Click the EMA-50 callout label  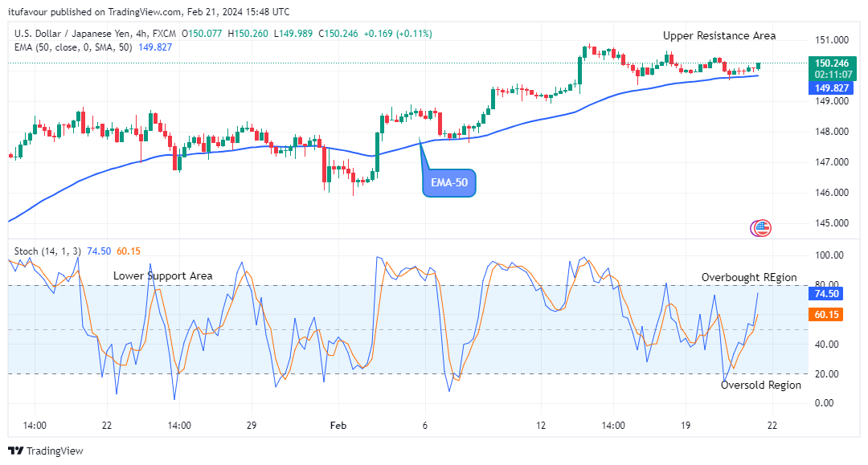click(449, 182)
